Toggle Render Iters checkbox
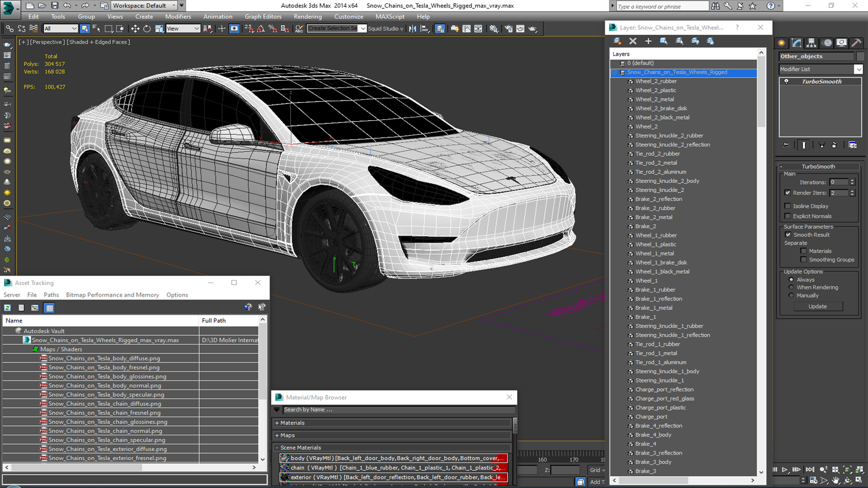 click(x=788, y=192)
